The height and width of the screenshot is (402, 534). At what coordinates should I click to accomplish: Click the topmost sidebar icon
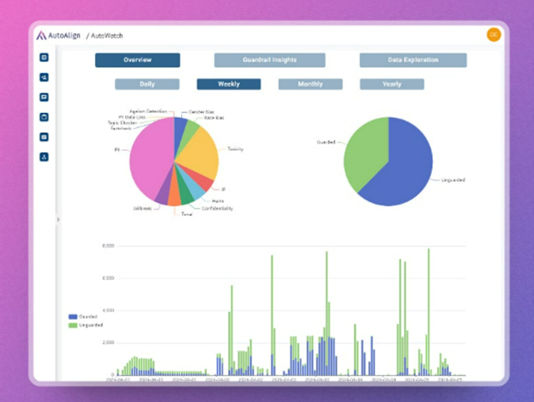click(x=44, y=58)
